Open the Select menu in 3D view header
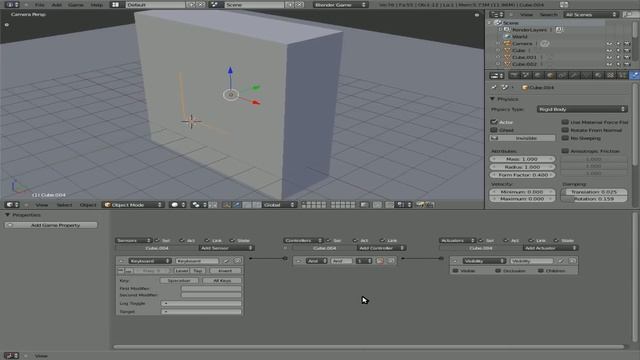The image size is (640, 360). (64, 204)
